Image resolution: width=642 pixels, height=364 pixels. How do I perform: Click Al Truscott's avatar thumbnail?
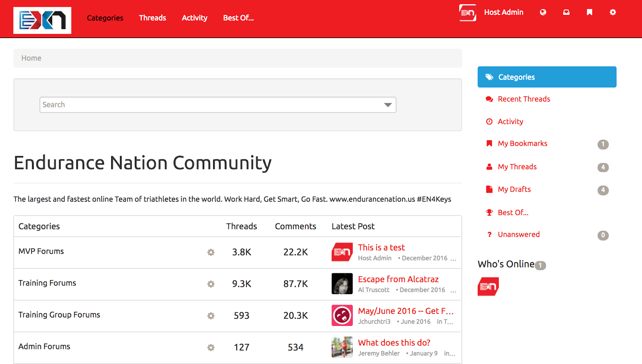tap(342, 284)
